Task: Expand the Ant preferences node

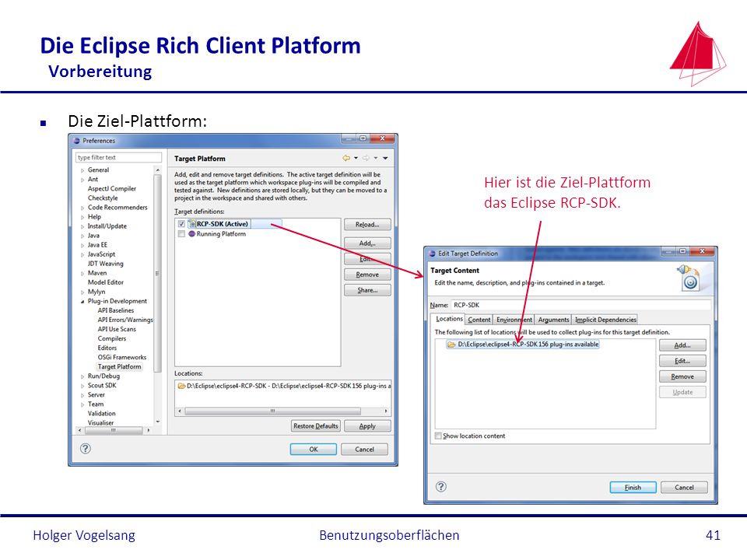Action: point(82,180)
